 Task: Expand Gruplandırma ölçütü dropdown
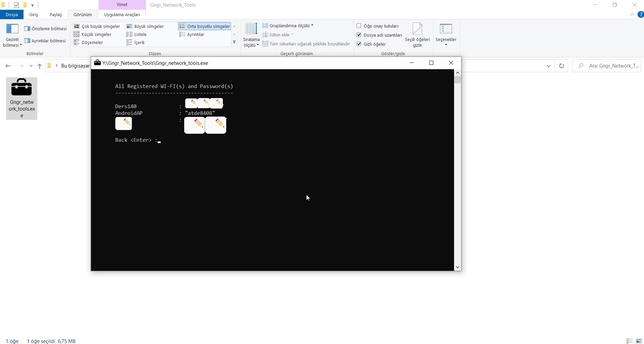(x=288, y=26)
